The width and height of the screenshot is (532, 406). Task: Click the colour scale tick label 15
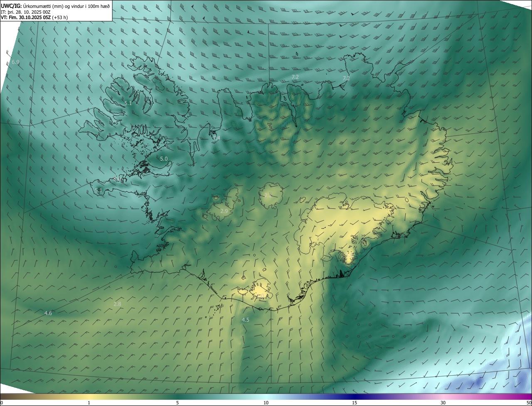point(355,403)
